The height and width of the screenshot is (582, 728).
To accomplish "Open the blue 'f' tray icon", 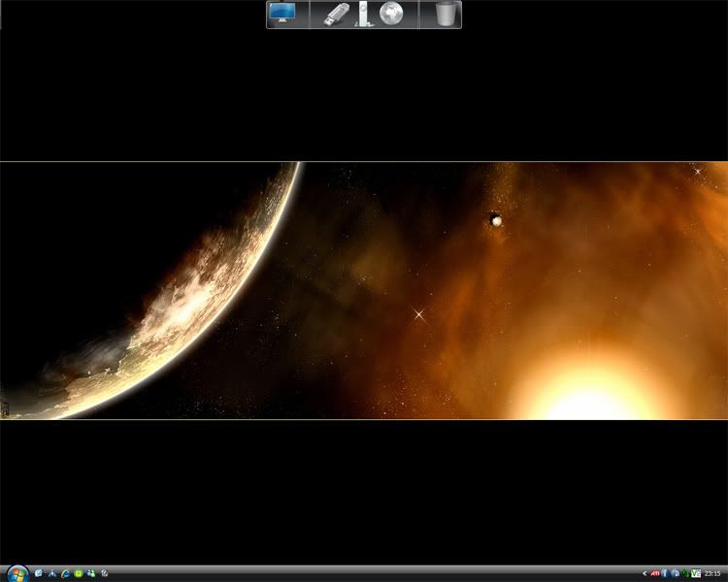I will [x=664, y=574].
